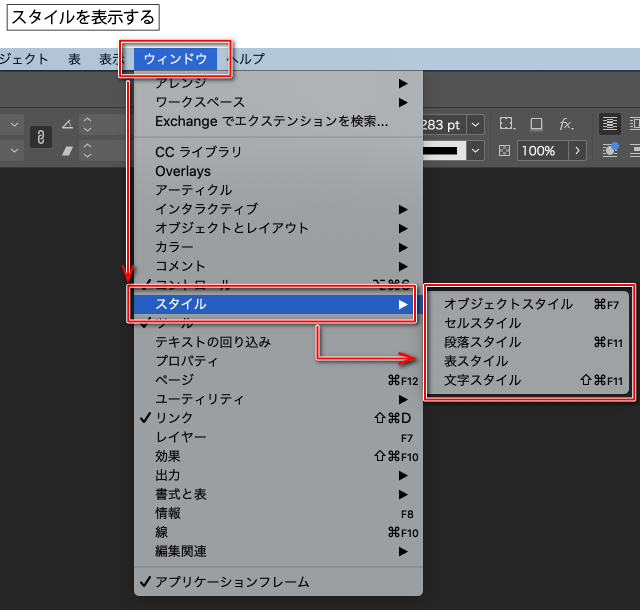Open the ウィンドウ menu in the menu bar
The height and width of the screenshot is (610, 640).
pos(176,59)
